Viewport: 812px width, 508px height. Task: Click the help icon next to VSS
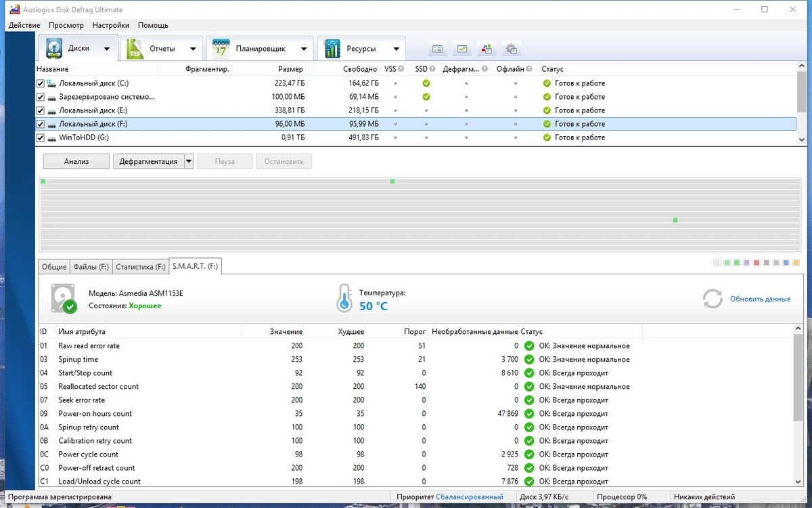[401, 69]
